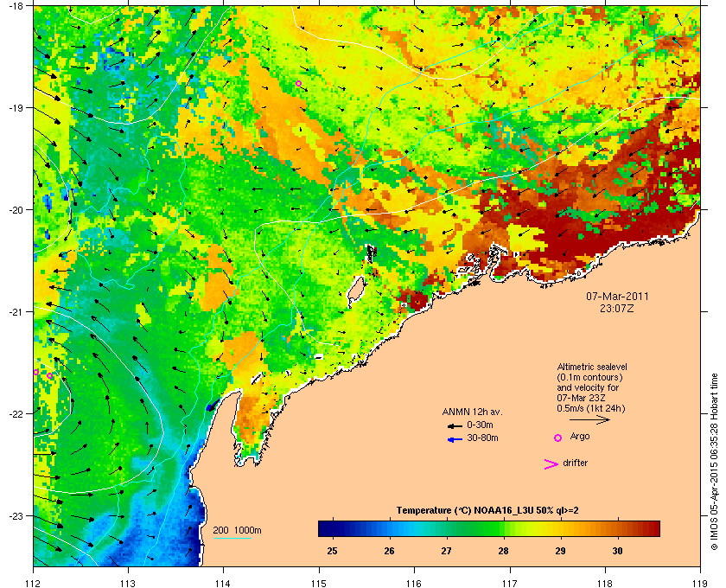Screen dimensions: 726x588
Task: Click the latitude axis label -20
Action: pyautogui.click(x=16, y=210)
